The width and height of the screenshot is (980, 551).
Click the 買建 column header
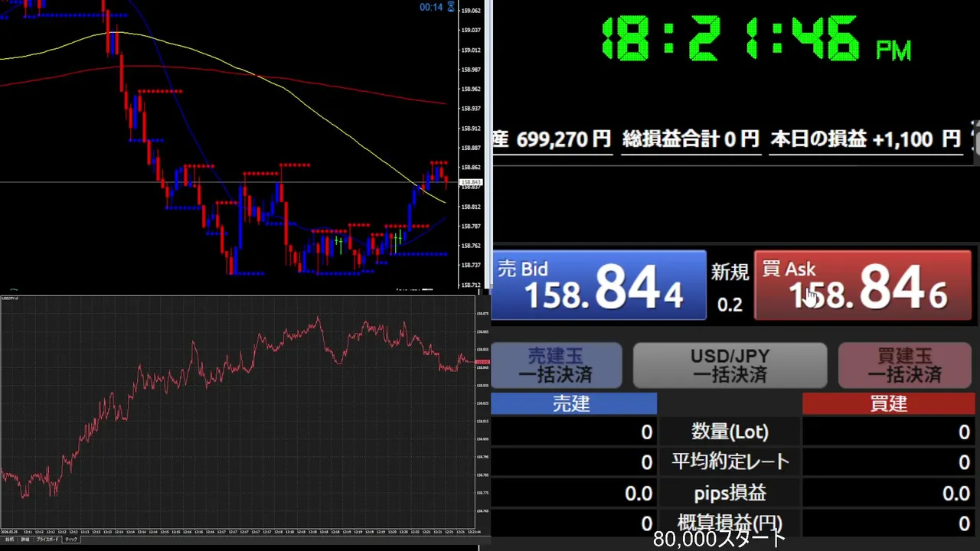pos(888,404)
